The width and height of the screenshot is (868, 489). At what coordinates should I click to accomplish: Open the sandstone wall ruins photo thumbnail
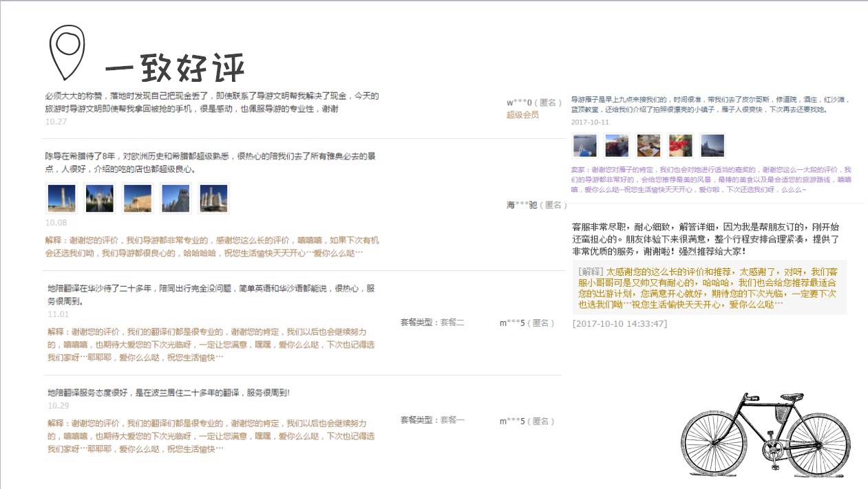pos(137,198)
